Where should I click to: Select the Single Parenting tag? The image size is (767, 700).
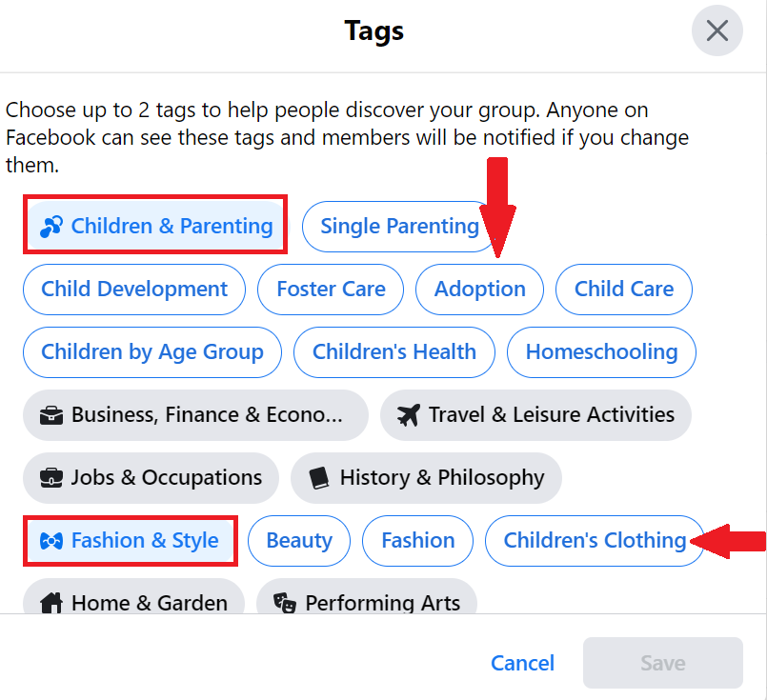click(x=399, y=227)
